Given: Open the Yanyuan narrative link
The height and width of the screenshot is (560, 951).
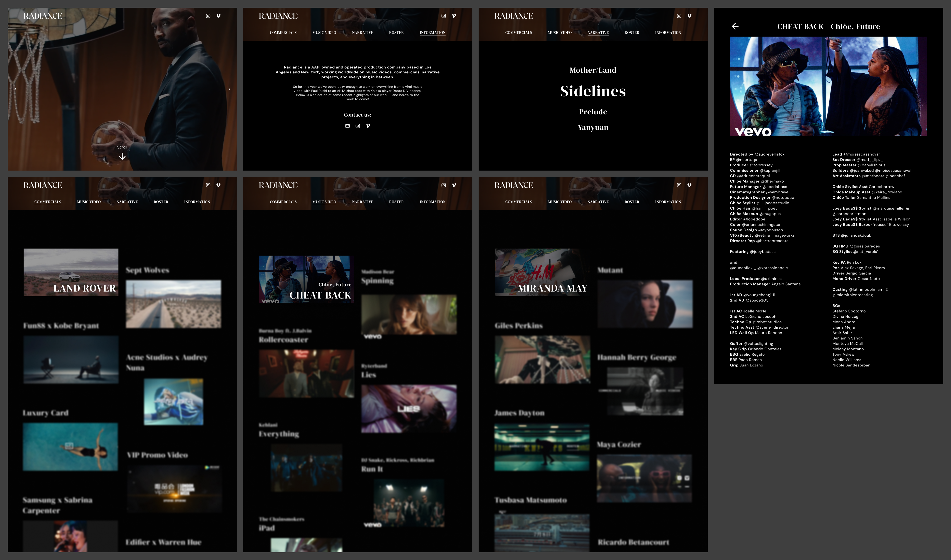Looking at the screenshot, I should (x=592, y=127).
